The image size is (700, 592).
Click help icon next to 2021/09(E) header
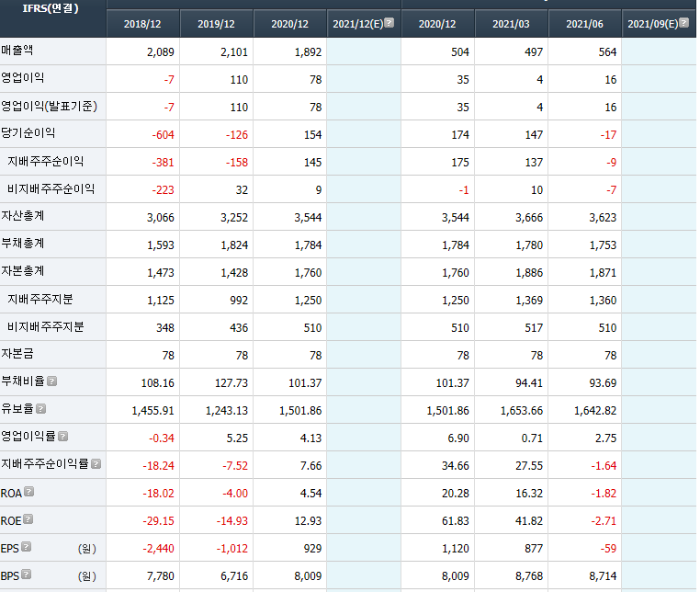click(684, 23)
